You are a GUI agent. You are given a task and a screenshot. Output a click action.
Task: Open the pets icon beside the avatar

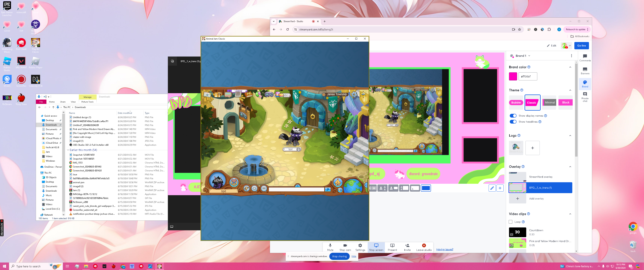tap(234, 182)
